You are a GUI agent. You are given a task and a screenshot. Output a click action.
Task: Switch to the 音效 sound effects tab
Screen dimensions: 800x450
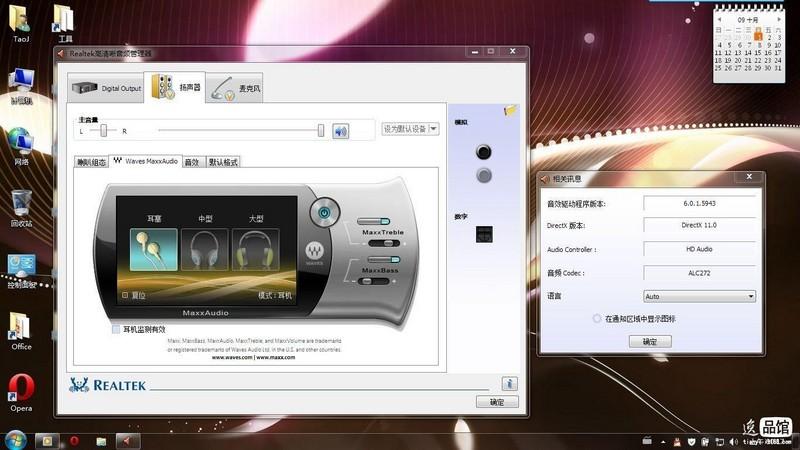click(x=192, y=162)
